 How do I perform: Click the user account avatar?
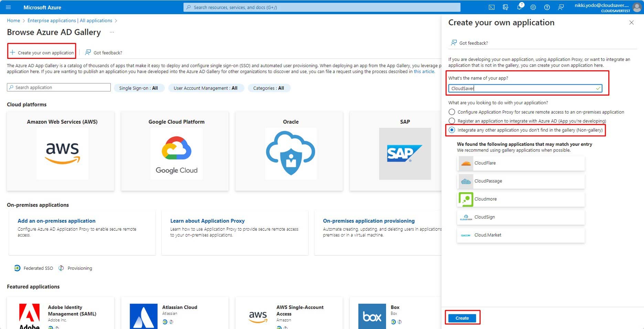coord(637,7)
